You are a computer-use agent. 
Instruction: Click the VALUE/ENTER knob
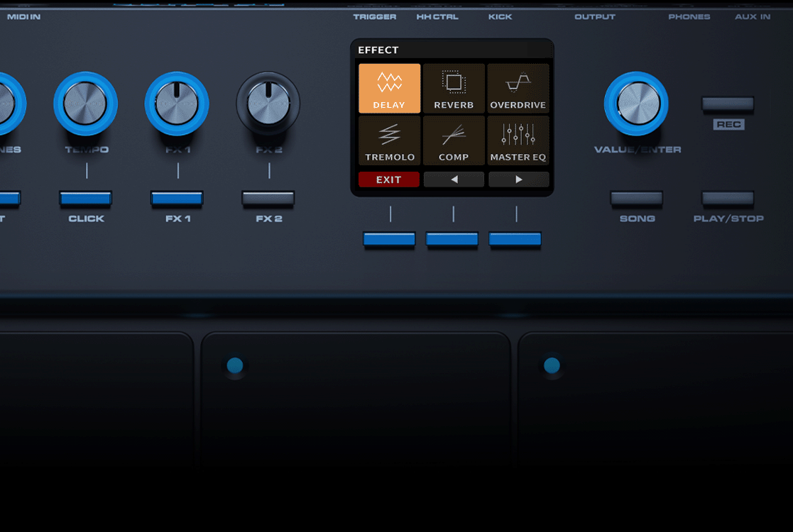pos(636,104)
